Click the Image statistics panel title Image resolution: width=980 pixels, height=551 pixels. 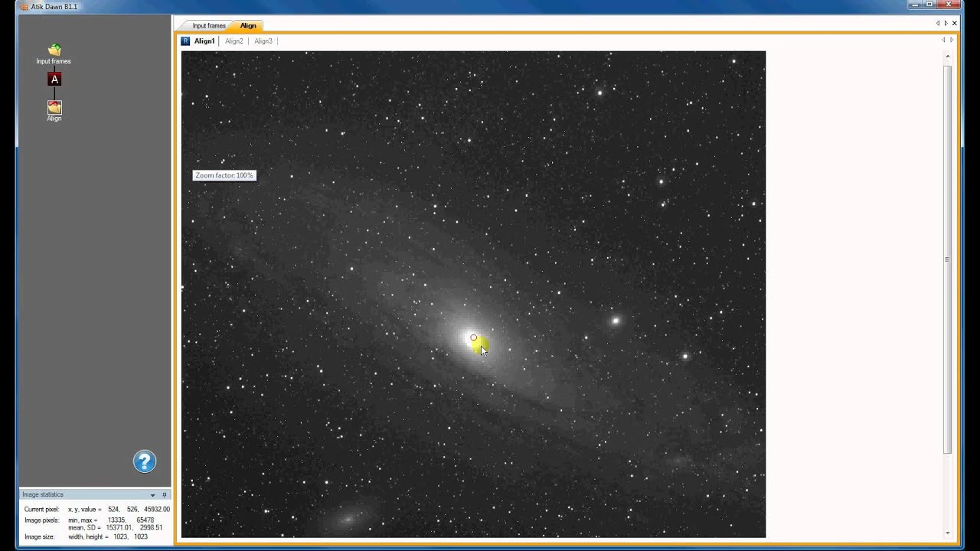click(43, 495)
